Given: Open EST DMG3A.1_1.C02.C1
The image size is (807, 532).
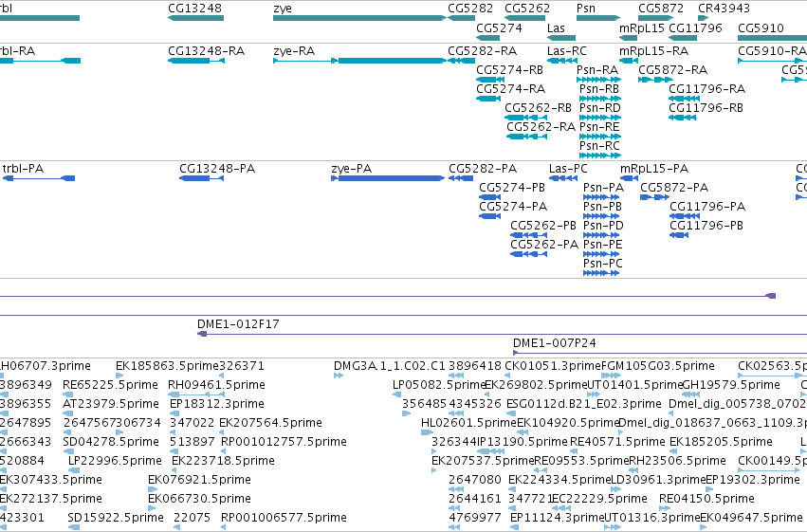Looking at the screenshot, I should tap(390, 366).
